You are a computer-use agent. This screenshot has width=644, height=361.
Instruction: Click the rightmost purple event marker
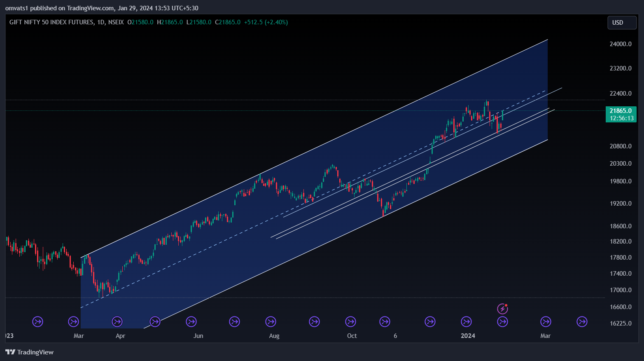point(582,321)
